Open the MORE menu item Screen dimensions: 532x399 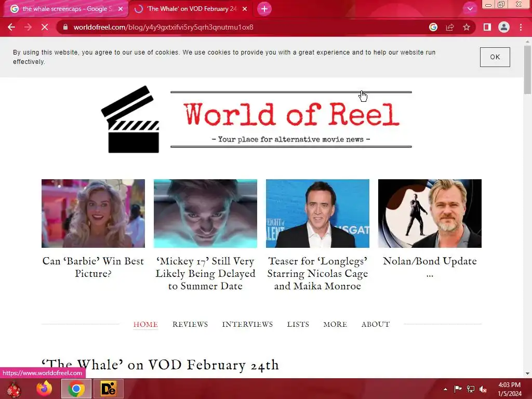point(335,324)
